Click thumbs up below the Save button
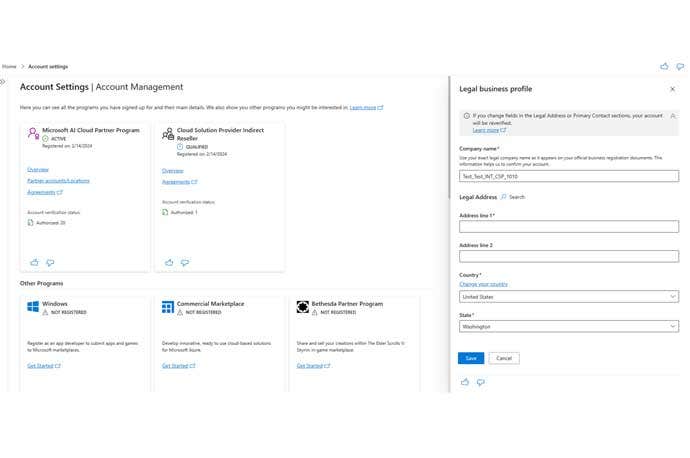 [465, 382]
